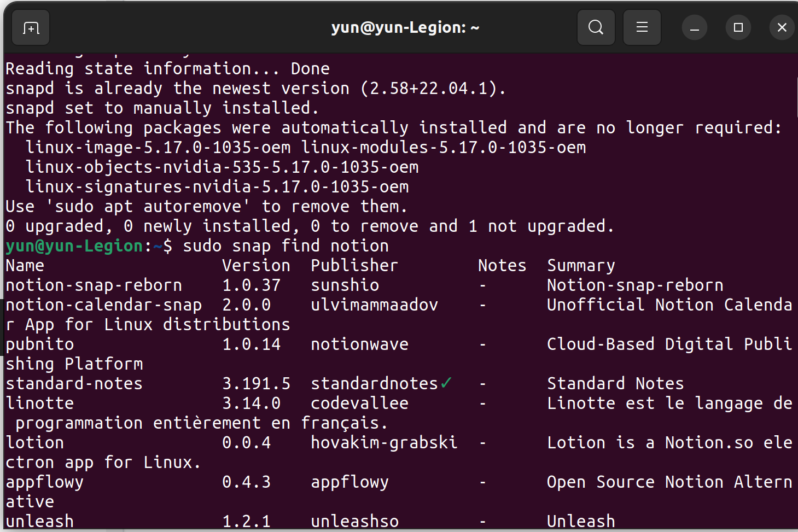This screenshot has width=798, height=532.
Task: Click the command 'sudo snap find notion'
Action: [x=286, y=246]
